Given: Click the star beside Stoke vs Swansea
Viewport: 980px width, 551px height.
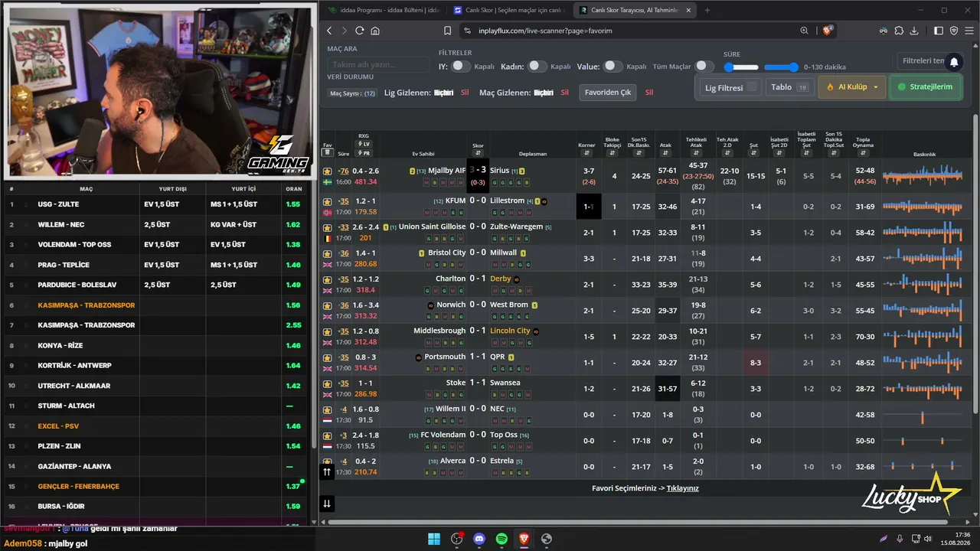Looking at the screenshot, I should point(328,383).
